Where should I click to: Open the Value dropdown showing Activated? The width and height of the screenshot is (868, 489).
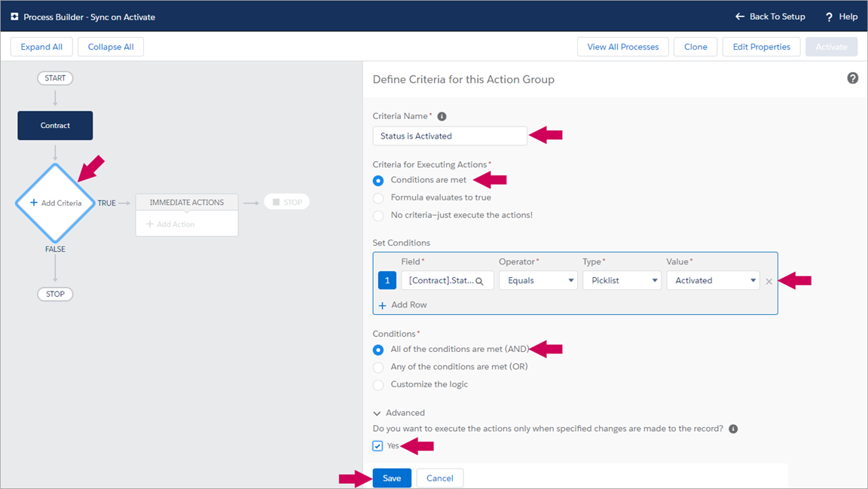pos(712,280)
